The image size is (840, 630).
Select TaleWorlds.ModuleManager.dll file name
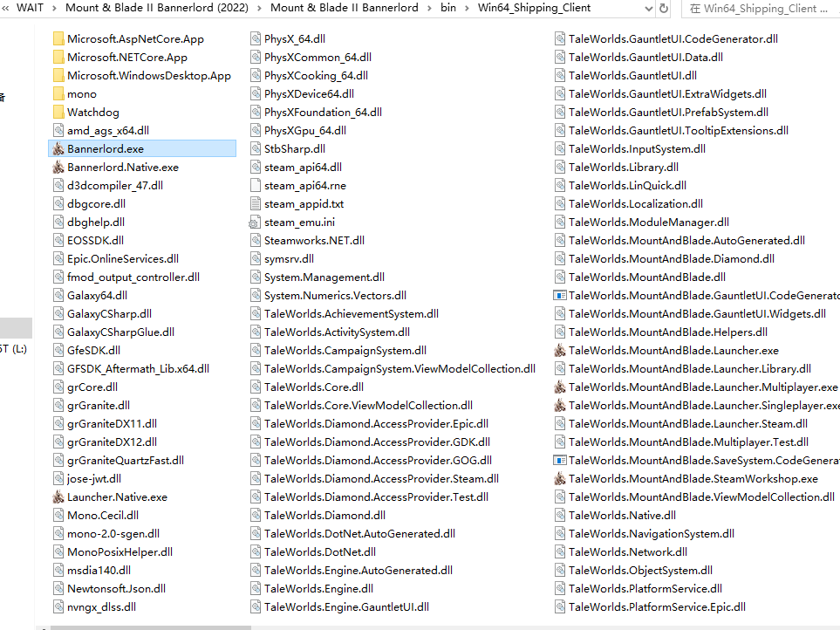point(649,223)
